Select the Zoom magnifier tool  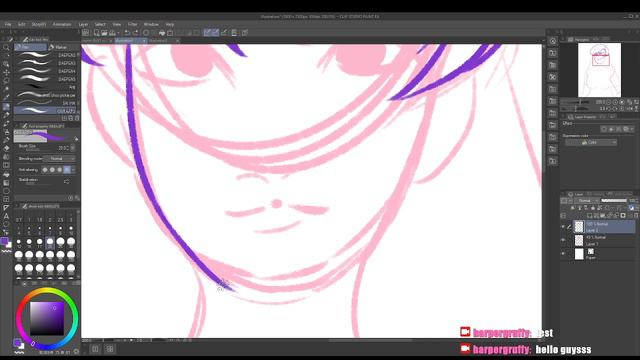(6, 48)
